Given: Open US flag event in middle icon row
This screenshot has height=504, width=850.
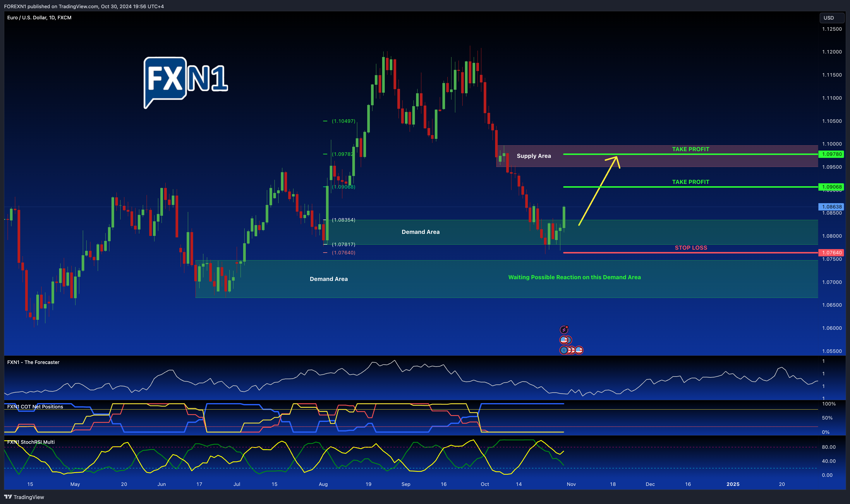Looking at the screenshot, I should [x=564, y=340].
